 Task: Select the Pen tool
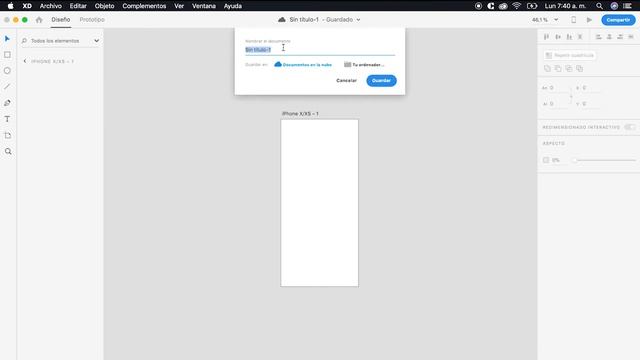click(x=7, y=103)
